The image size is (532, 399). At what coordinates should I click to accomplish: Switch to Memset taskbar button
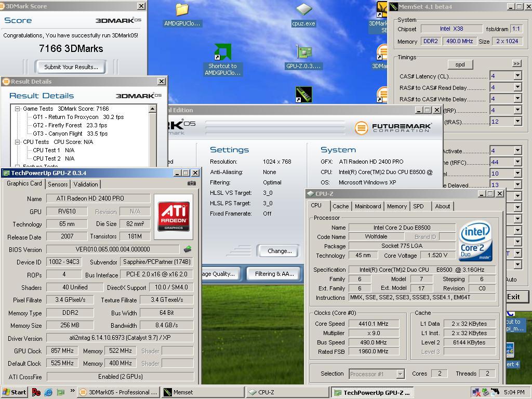[203, 392]
